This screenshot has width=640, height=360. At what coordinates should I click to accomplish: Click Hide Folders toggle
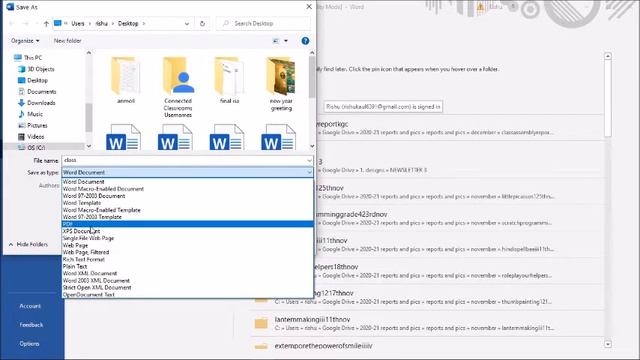point(28,244)
